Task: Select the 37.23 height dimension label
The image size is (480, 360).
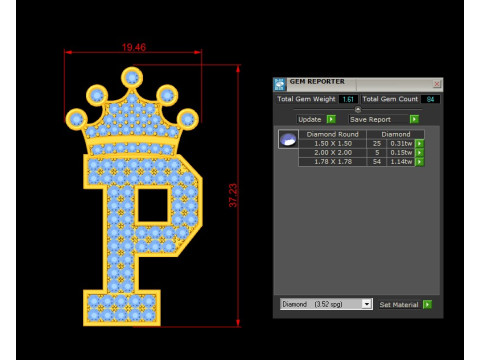Action: click(233, 196)
